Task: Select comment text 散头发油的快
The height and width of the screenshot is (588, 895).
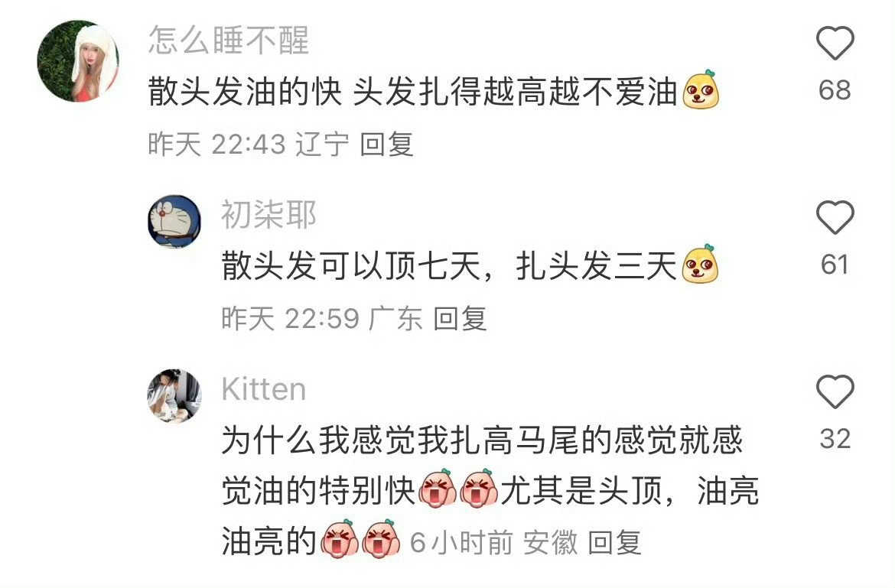Action: point(245,92)
